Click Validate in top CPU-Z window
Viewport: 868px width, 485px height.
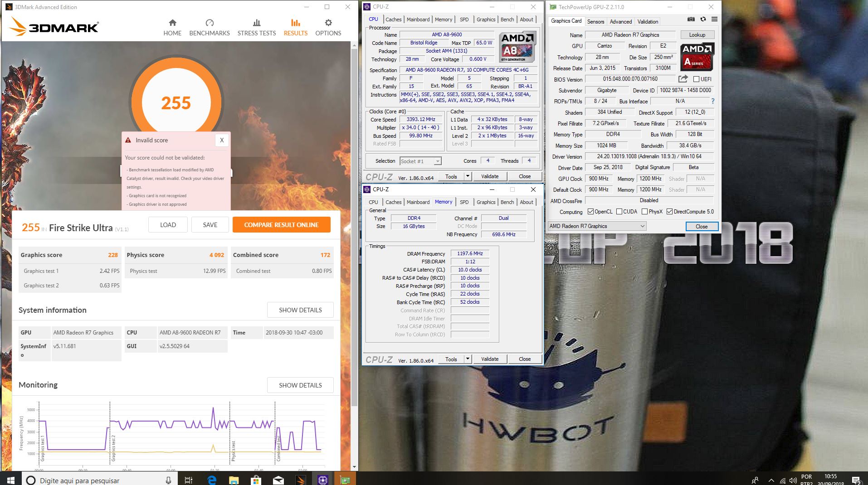490,176
